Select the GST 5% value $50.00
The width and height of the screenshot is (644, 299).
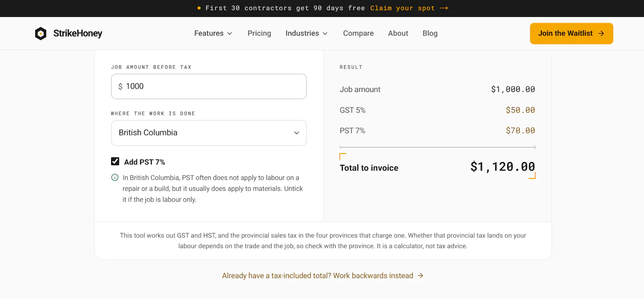coord(520,110)
